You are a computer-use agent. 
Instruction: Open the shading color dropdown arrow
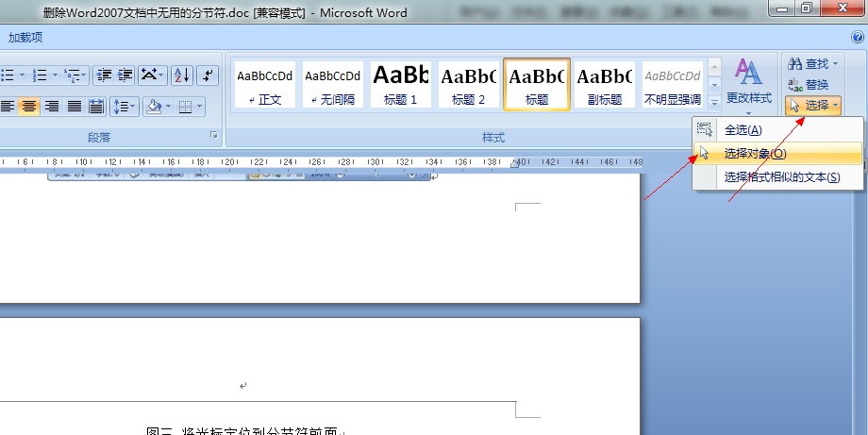click(x=168, y=107)
